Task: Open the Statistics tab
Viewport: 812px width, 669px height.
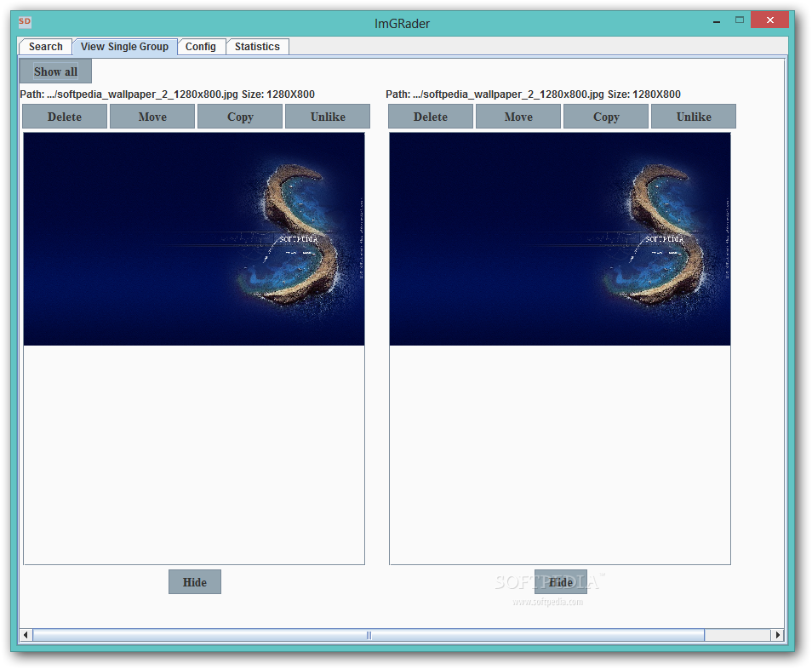Action: coord(257,47)
